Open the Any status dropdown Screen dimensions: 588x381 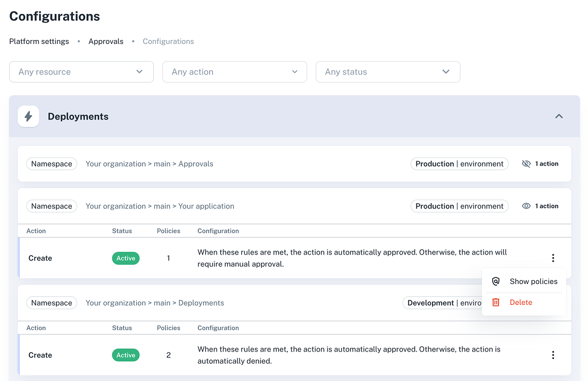point(388,71)
